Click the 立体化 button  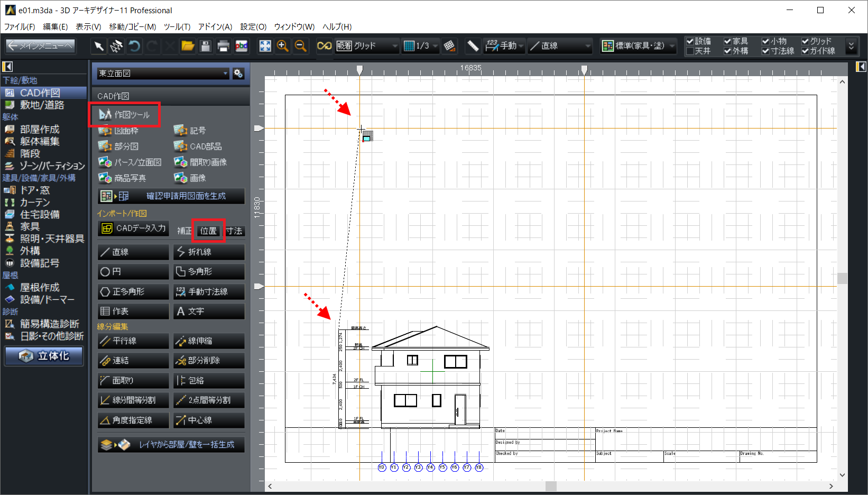(x=44, y=356)
